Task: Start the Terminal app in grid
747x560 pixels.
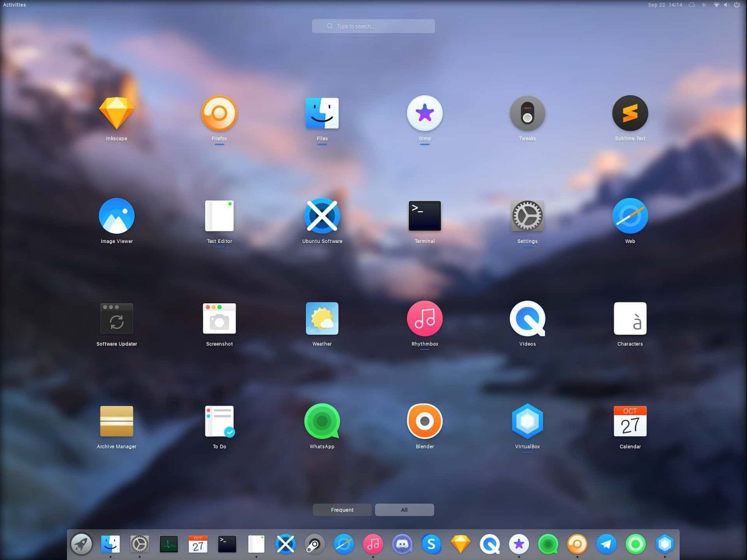Action: [x=425, y=216]
